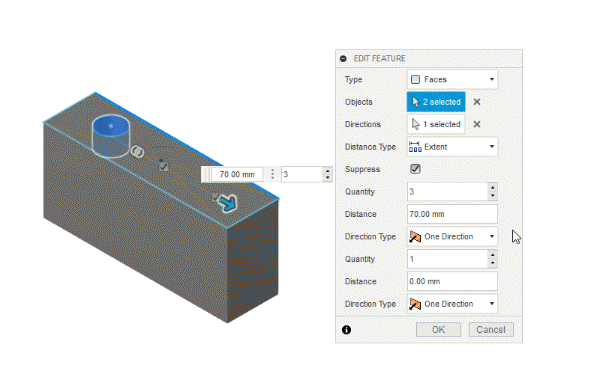This screenshot has height=374, width=600.
Task: Toggle the pattern instance checkbox near arrow
Action: (215, 197)
